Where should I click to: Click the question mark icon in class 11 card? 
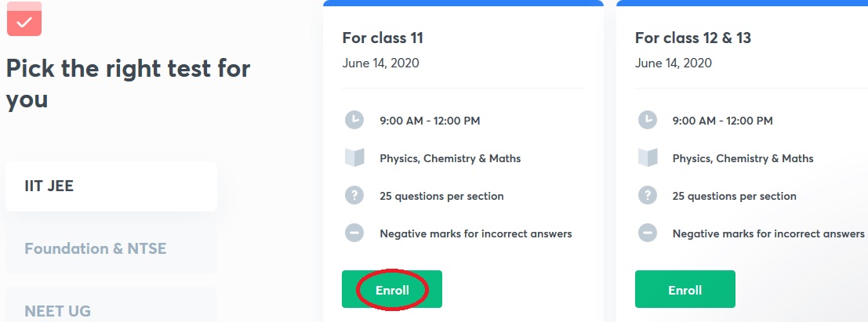(x=354, y=195)
